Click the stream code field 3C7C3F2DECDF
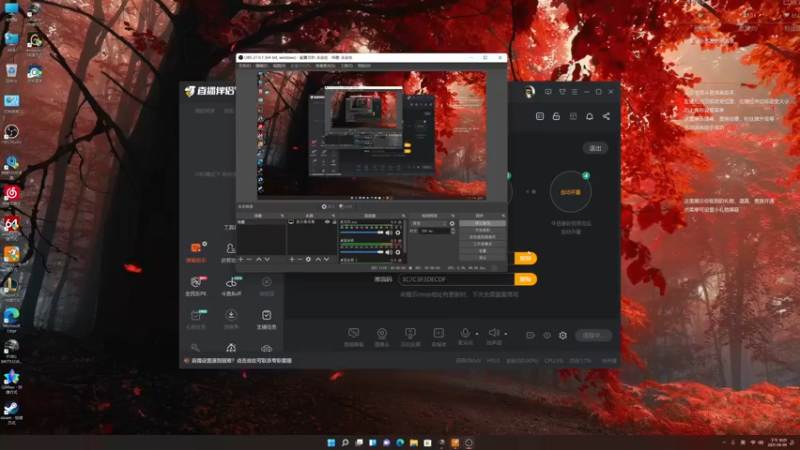 coord(456,279)
